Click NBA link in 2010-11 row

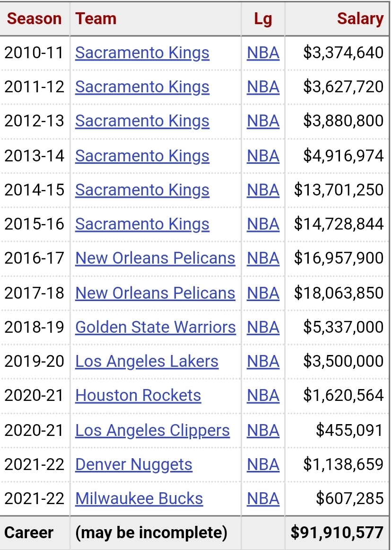coord(263,53)
